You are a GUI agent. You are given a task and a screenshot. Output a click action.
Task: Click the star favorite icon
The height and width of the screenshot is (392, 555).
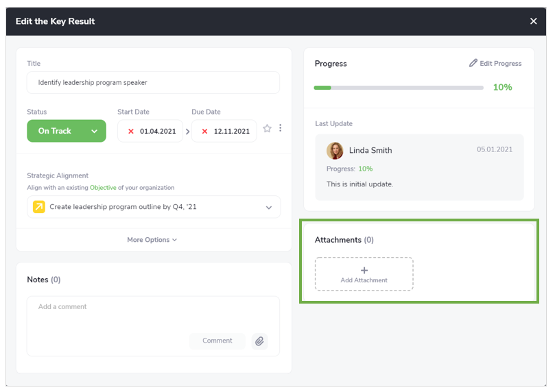point(268,128)
